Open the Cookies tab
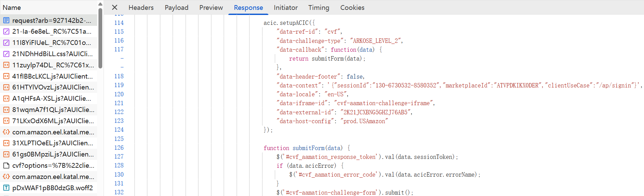644x196 pixels. [x=352, y=7]
